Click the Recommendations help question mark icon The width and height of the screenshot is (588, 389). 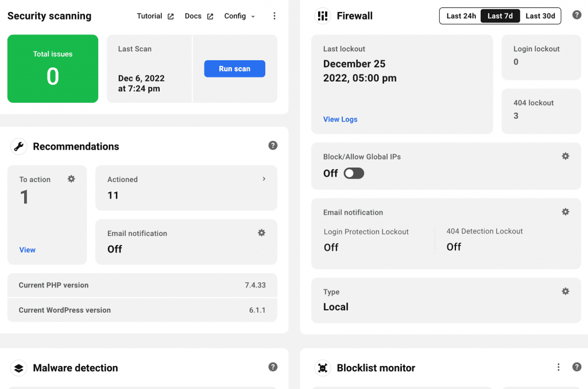(x=273, y=145)
